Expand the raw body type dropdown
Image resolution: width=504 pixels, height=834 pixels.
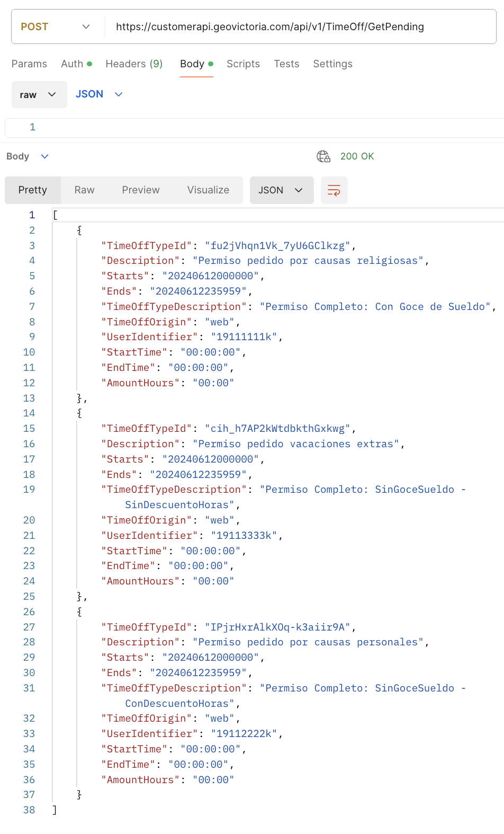click(x=39, y=95)
